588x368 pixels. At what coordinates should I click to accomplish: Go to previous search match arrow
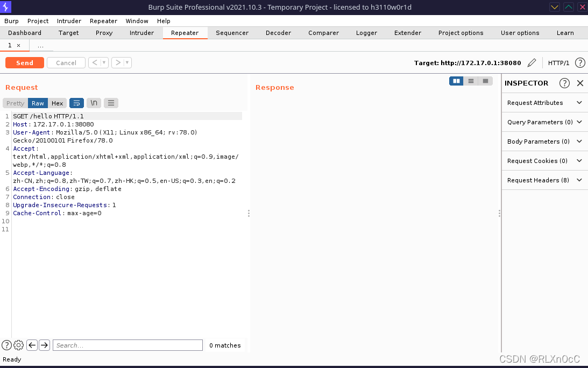click(32, 345)
